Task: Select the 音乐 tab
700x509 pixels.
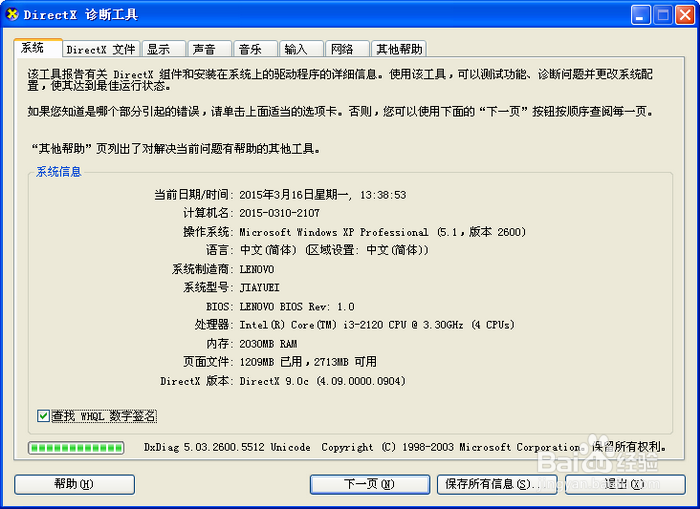Action: pos(255,49)
